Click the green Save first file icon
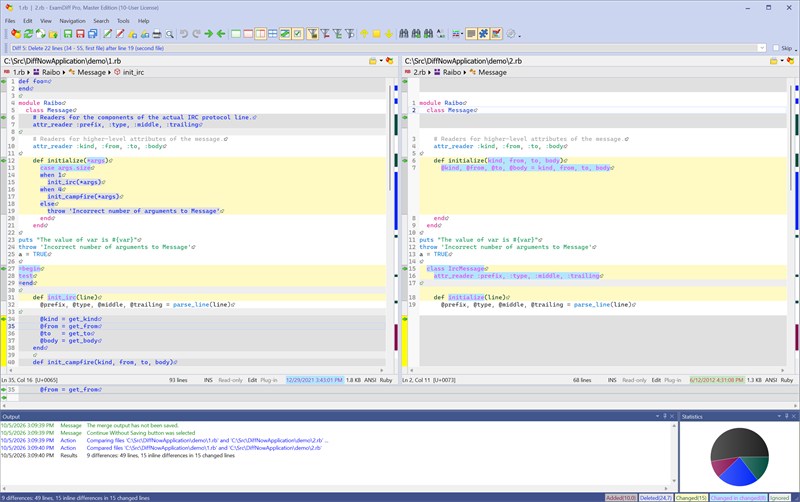Image resolution: width=800 pixels, height=502 pixels. pos(68,34)
